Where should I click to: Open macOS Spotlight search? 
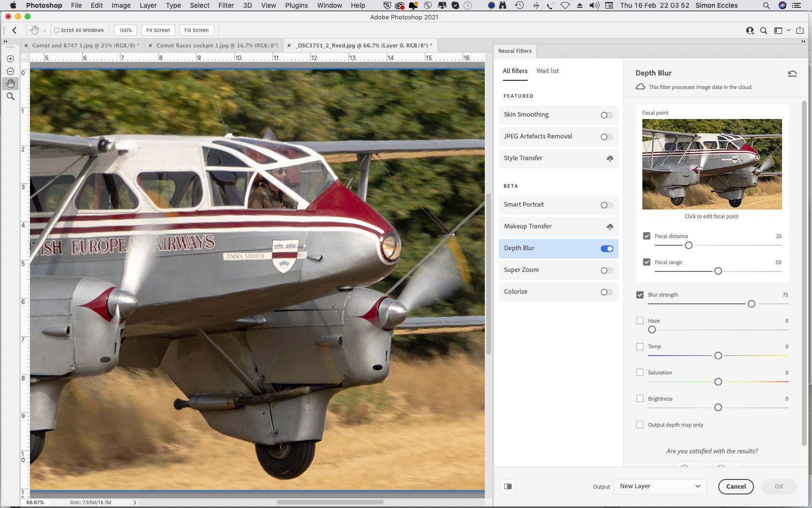767,5
